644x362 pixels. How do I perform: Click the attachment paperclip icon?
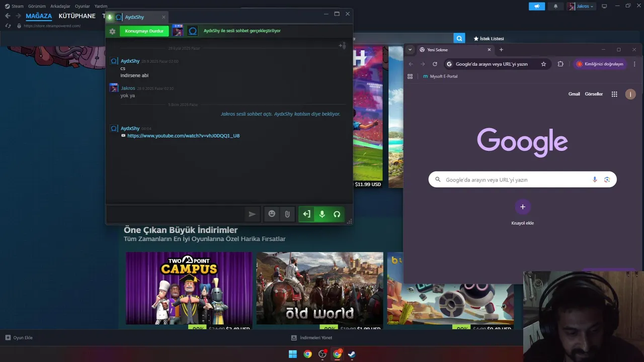click(x=287, y=214)
